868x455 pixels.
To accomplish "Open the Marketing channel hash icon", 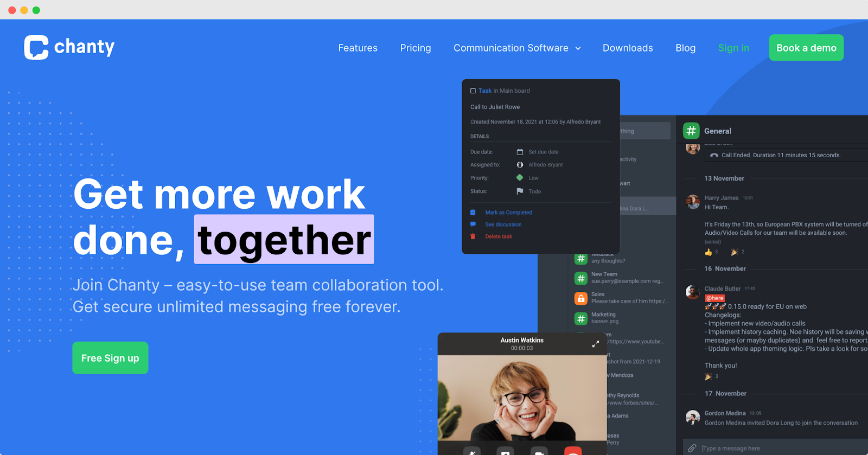I will tap(581, 318).
